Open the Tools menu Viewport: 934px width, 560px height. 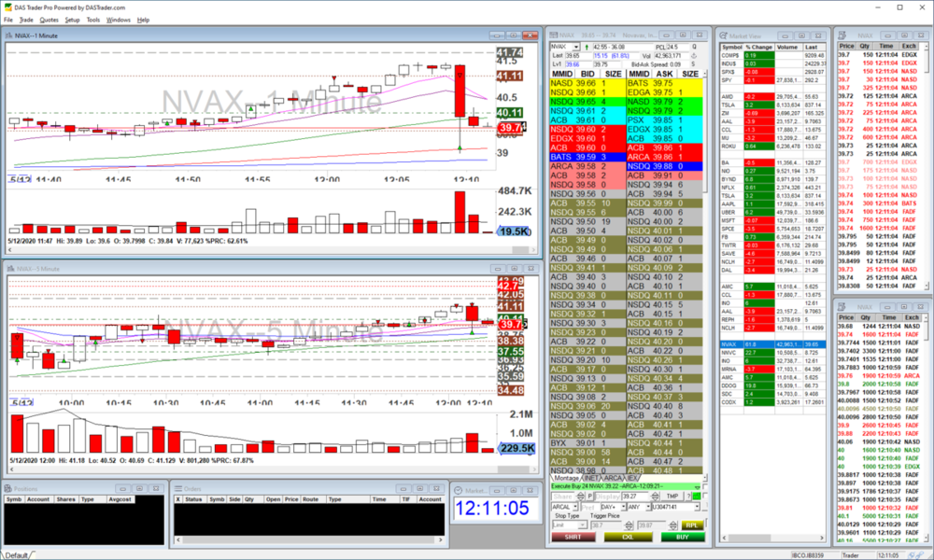click(x=92, y=20)
